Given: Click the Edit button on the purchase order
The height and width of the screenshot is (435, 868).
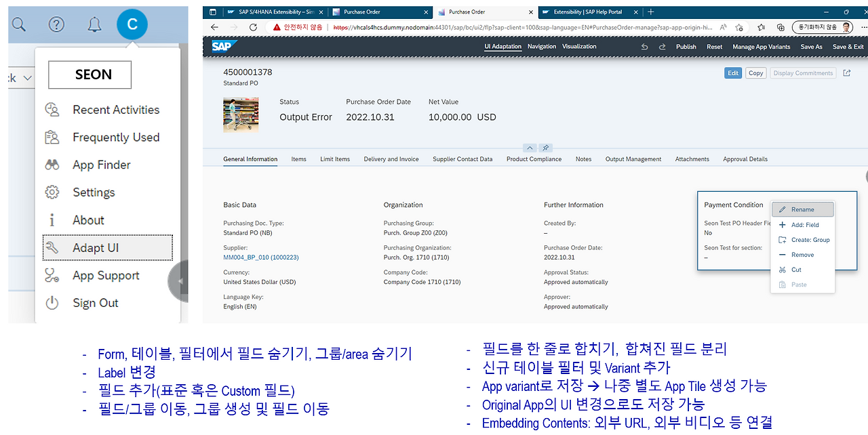Looking at the screenshot, I should pyautogui.click(x=732, y=72).
